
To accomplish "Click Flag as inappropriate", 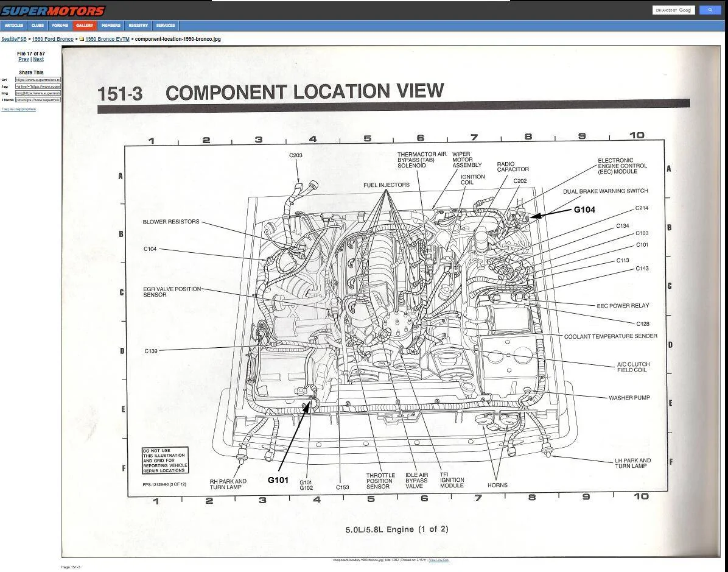I will [19, 109].
